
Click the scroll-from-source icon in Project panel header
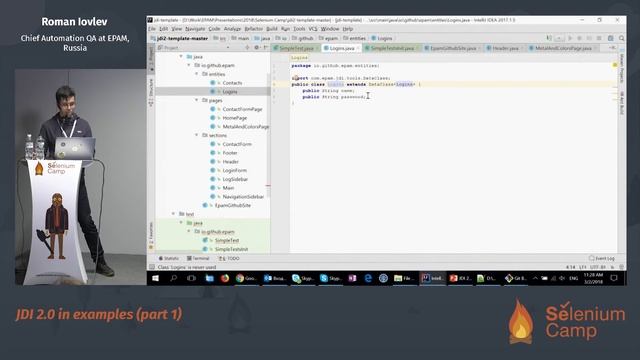(247, 48)
